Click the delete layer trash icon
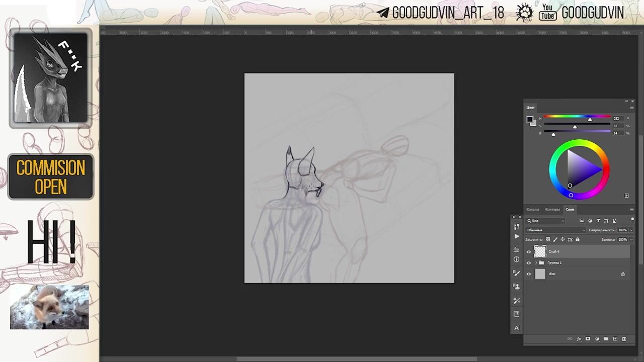Screen dimensions: 644x362 pyautogui.click(x=624, y=339)
